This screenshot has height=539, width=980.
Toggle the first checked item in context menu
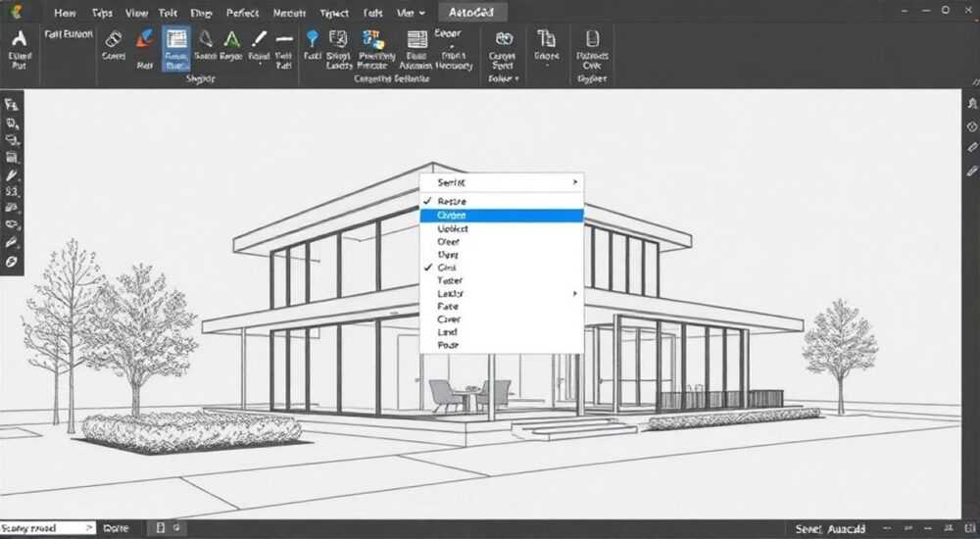[502, 201]
